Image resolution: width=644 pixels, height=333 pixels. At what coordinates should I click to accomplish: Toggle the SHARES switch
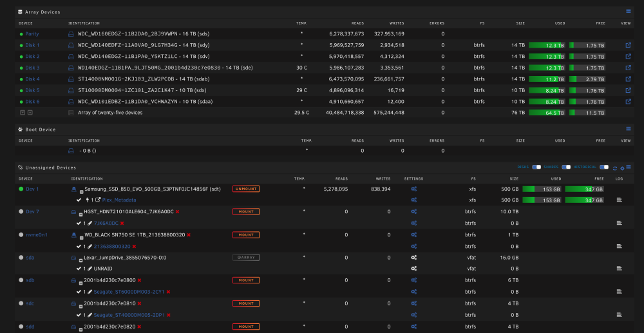tap(566, 167)
